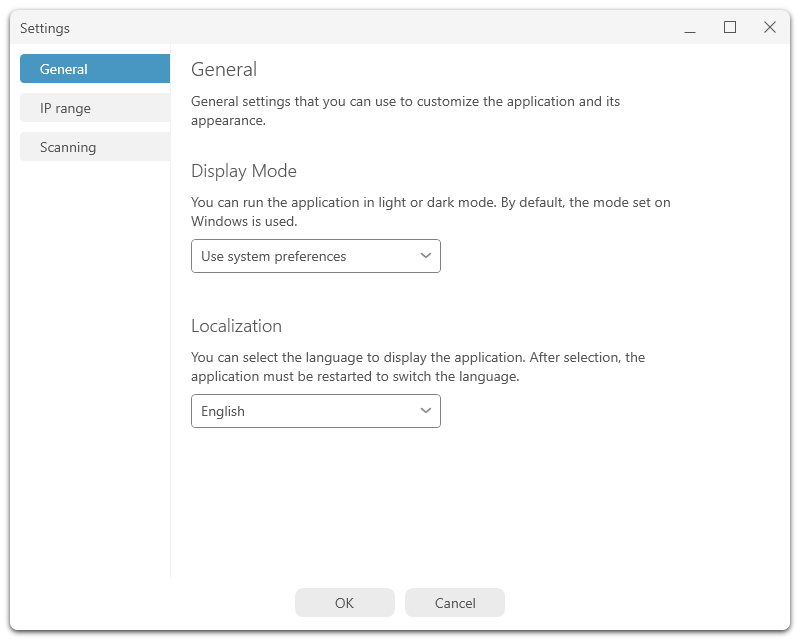The width and height of the screenshot is (800, 640).
Task: Click the chevron arrow on the language combo box
Action: coord(426,410)
